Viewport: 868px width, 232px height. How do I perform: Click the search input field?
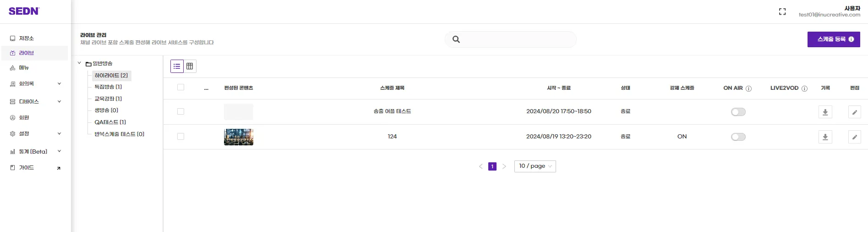(510, 39)
